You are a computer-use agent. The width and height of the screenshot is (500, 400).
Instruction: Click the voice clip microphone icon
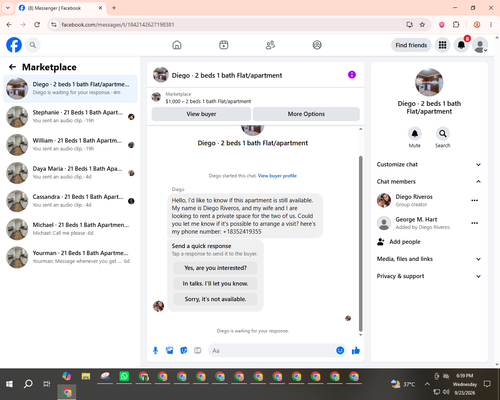tap(155, 350)
